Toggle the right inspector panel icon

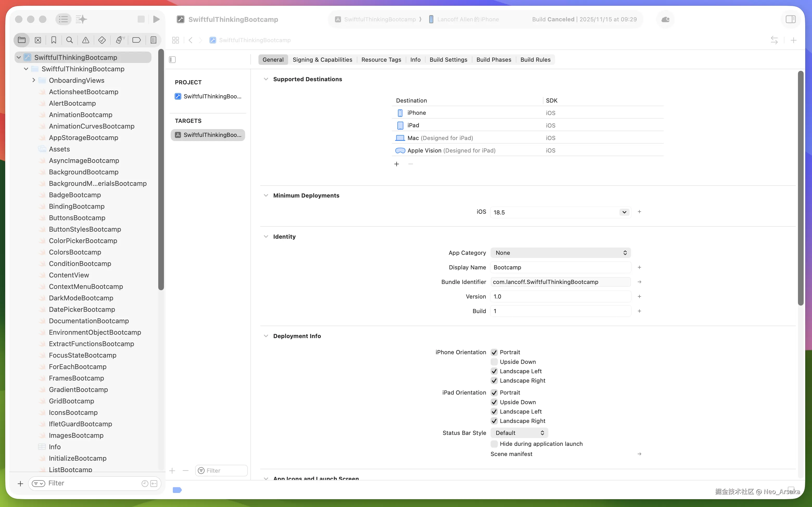click(x=791, y=19)
